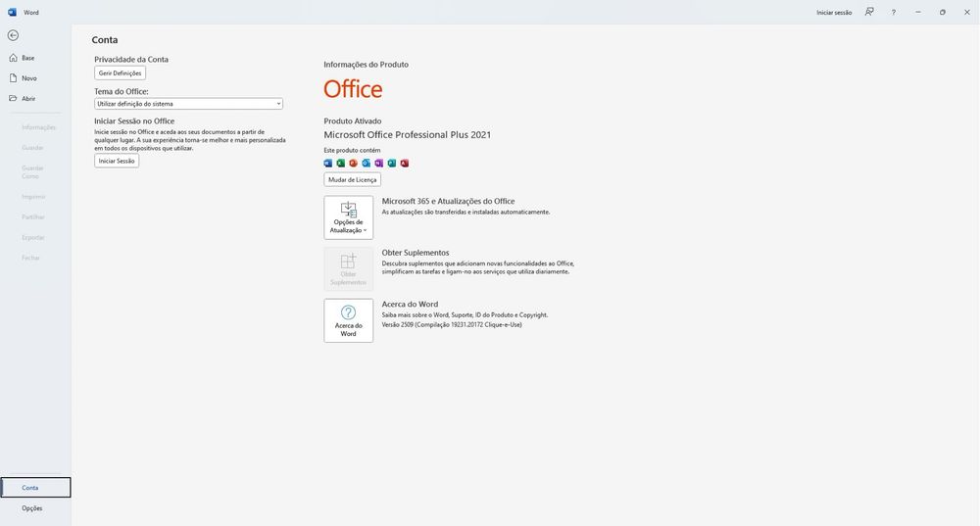
Task: Select Guardar in the sidebar
Action: (35, 148)
